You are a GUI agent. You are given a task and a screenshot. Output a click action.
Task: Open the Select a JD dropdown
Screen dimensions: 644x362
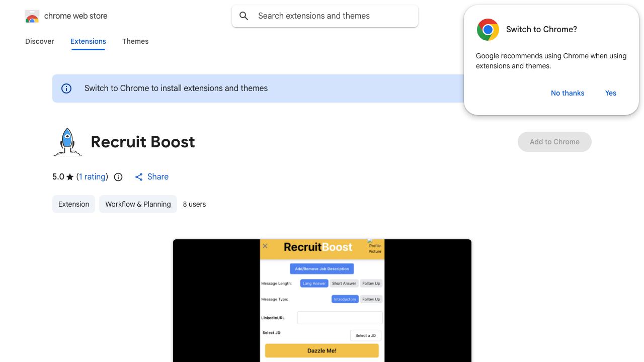tap(366, 335)
